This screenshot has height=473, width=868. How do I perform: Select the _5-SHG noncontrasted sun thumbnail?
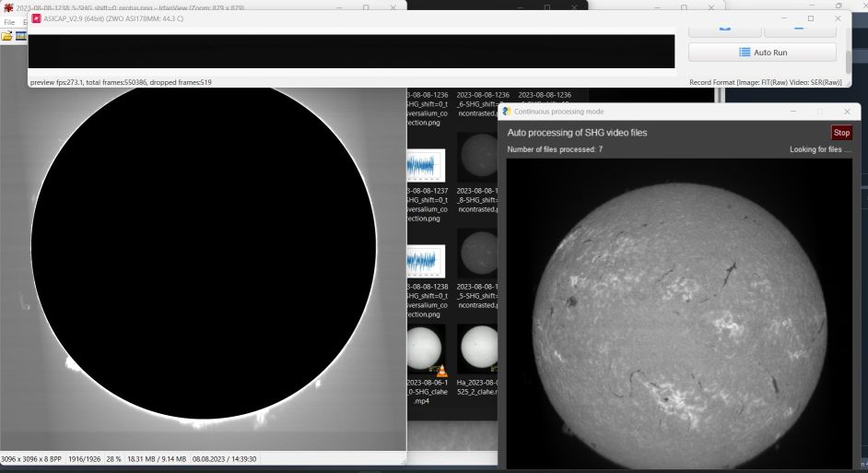478,253
